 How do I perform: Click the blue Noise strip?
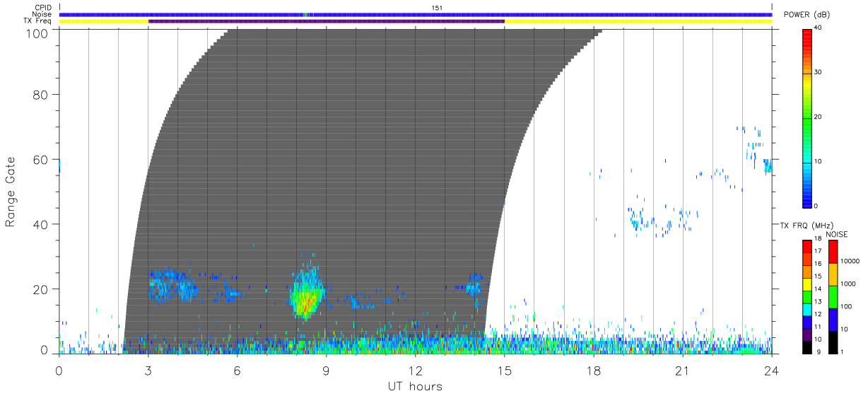click(x=416, y=14)
